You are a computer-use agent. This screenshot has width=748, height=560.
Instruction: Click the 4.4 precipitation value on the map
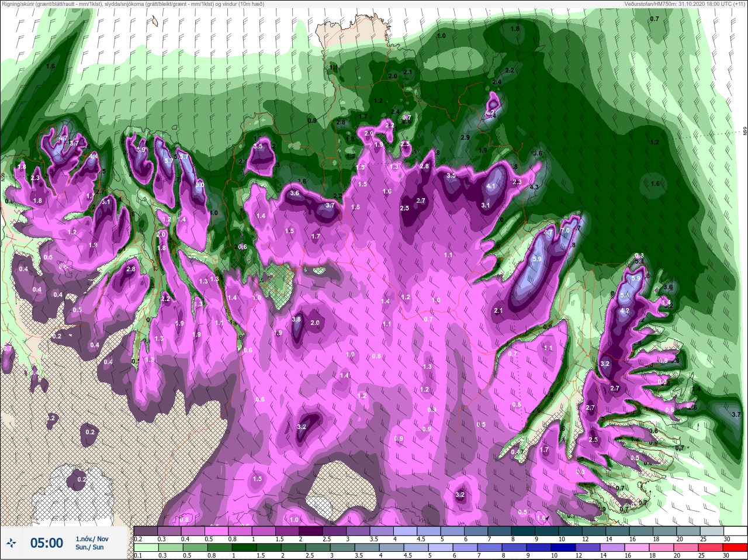93,156
